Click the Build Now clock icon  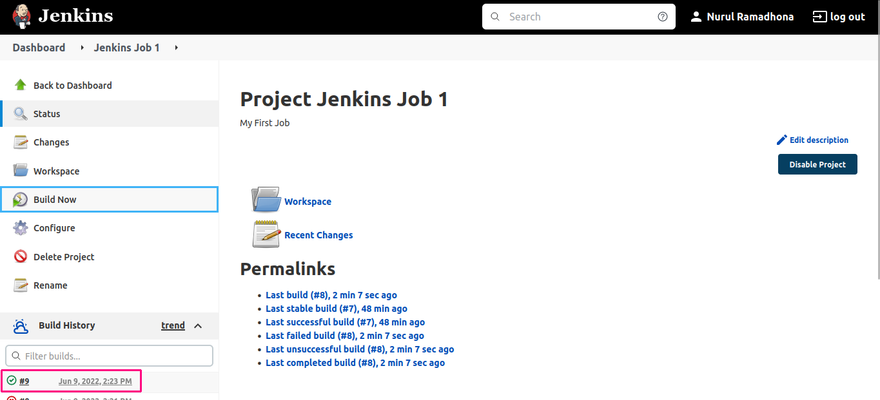point(21,200)
